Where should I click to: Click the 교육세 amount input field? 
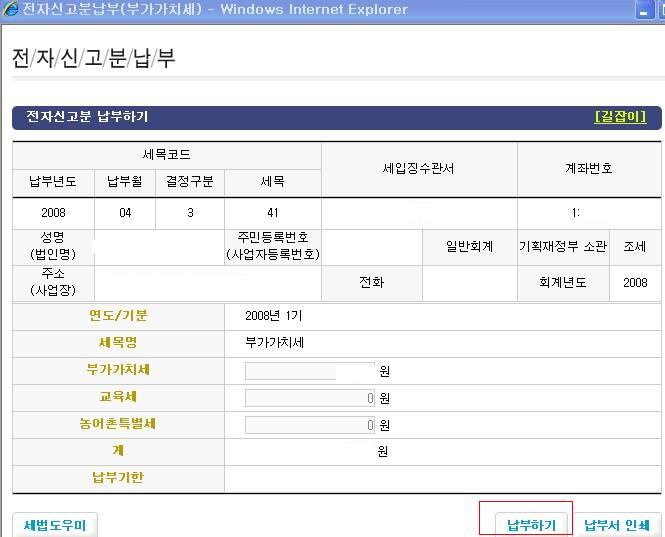[x=310, y=398]
